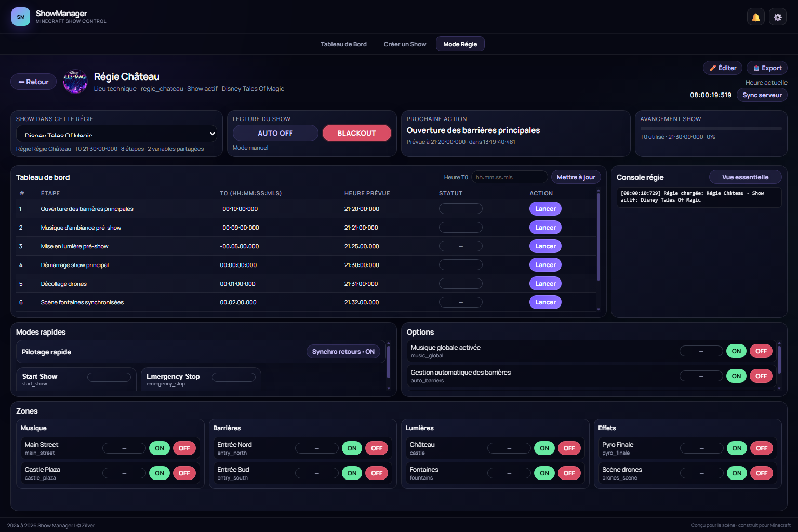This screenshot has width=798, height=532.
Task: Launch Ouverture des barrières principales step
Action: (x=545, y=209)
